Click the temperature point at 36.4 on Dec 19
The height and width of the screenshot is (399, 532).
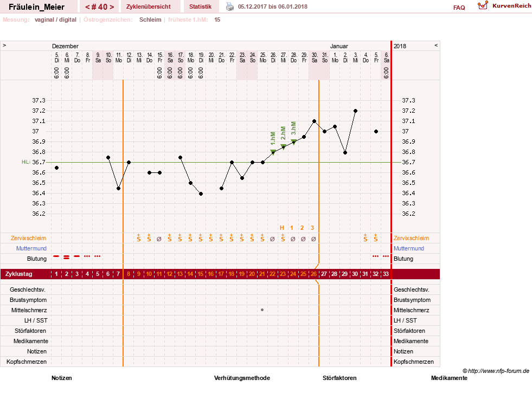click(201, 194)
